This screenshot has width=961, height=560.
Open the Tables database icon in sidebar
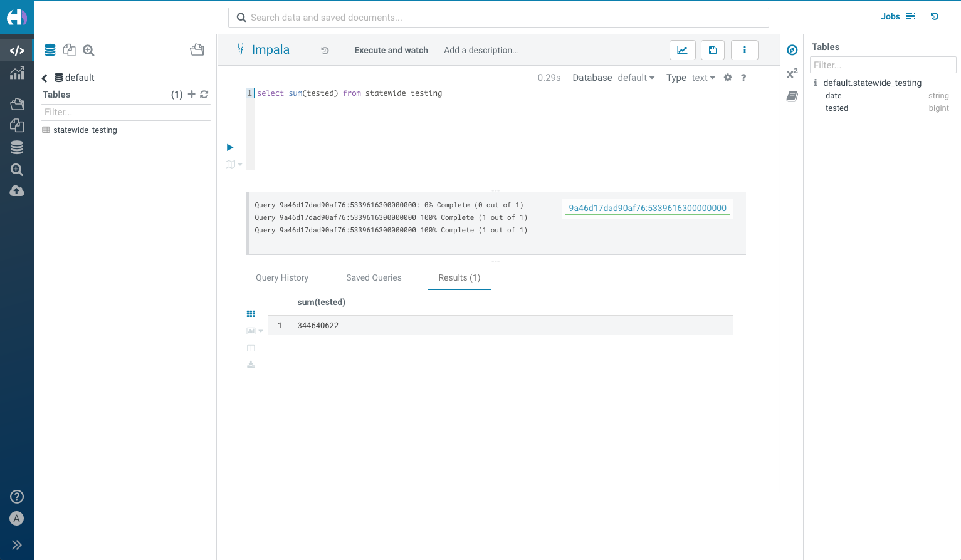coord(17,147)
